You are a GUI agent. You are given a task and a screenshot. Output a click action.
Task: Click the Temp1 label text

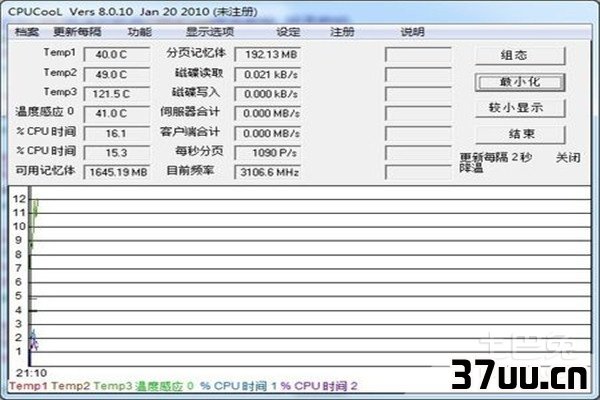point(60,52)
